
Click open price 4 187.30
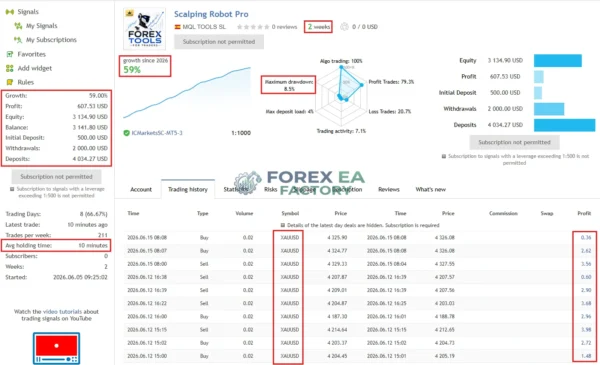click(x=337, y=316)
